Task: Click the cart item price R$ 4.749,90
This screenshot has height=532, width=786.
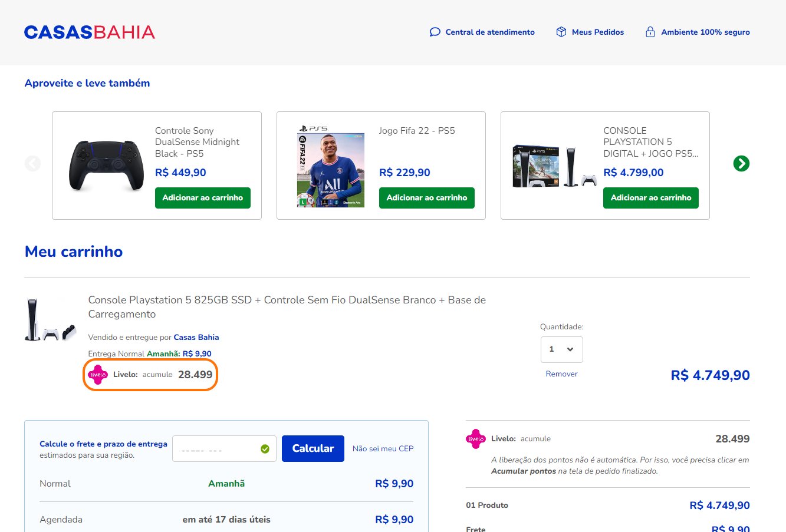Action: pos(711,375)
